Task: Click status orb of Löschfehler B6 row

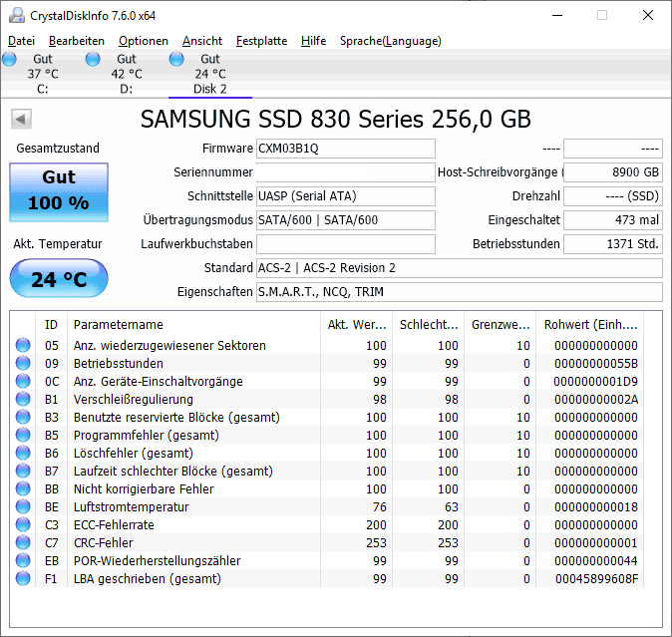Action: point(23,453)
